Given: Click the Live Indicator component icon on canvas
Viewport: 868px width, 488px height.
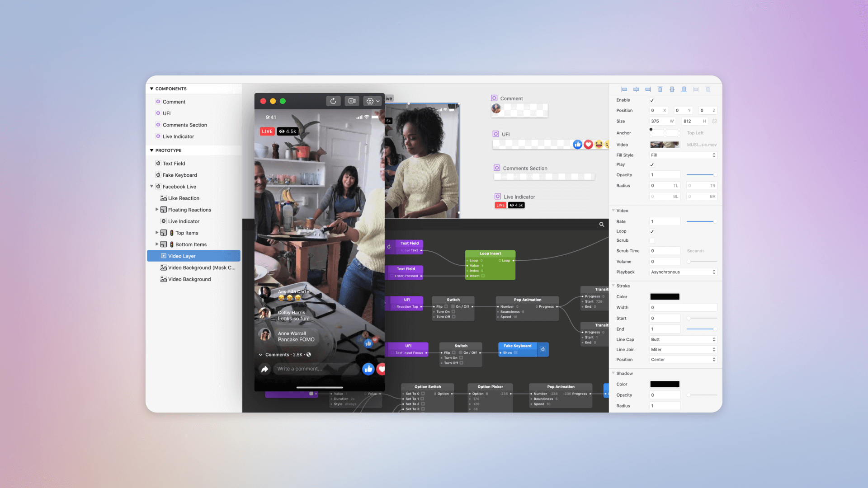Looking at the screenshot, I should [x=498, y=197].
